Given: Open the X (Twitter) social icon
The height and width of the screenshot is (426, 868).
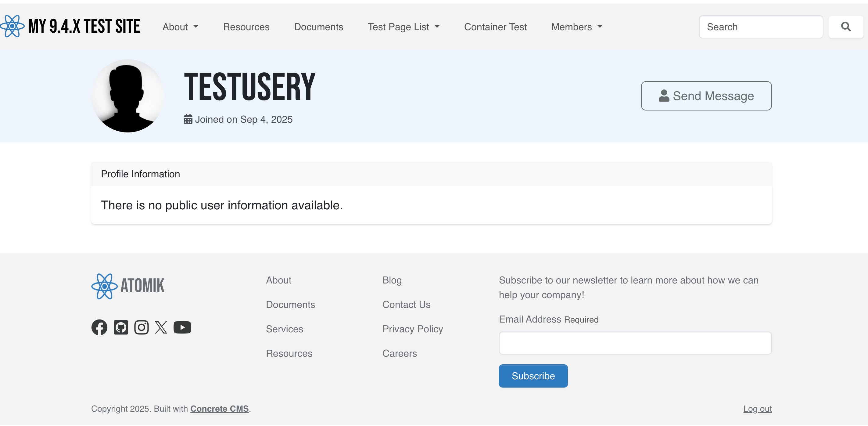Looking at the screenshot, I should point(161,327).
